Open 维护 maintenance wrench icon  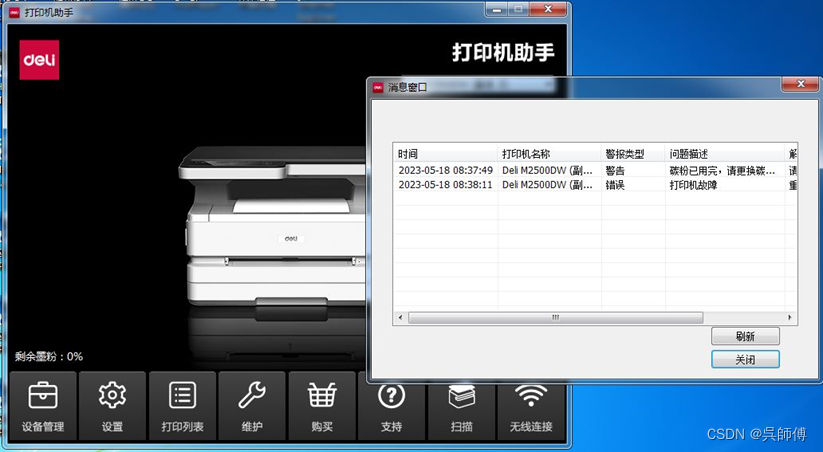tap(252, 406)
